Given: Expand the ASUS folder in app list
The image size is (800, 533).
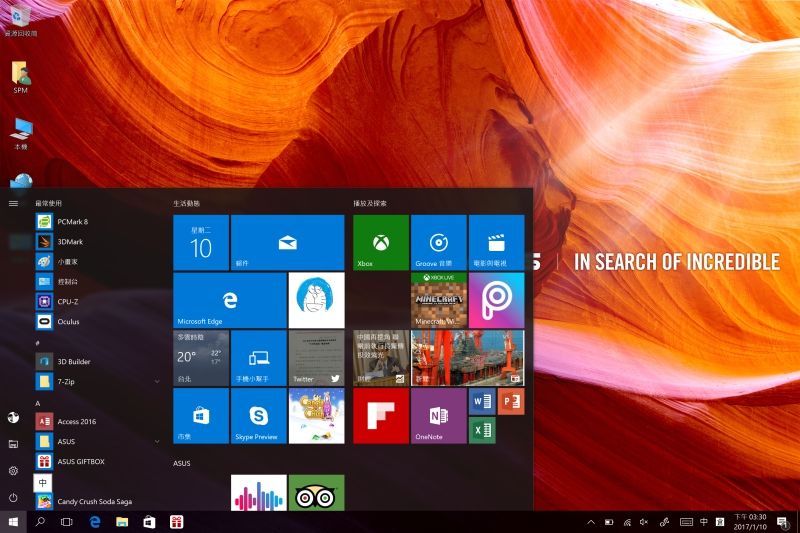Looking at the screenshot, I should [x=157, y=441].
